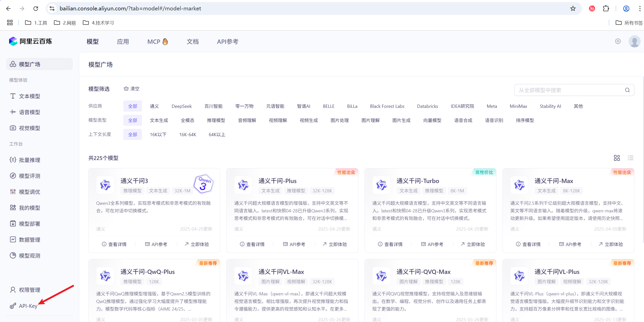Open the user avatar profile menu
644x322 pixels.
[634, 41]
